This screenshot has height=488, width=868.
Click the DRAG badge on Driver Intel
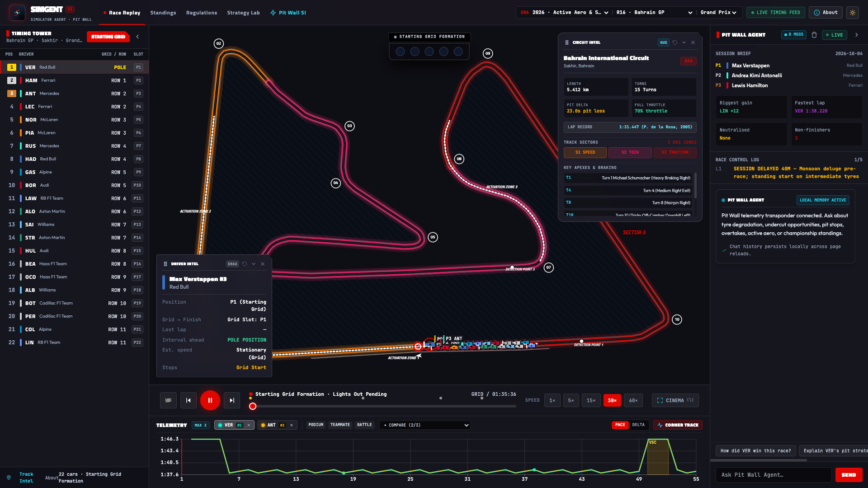[x=232, y=264]
